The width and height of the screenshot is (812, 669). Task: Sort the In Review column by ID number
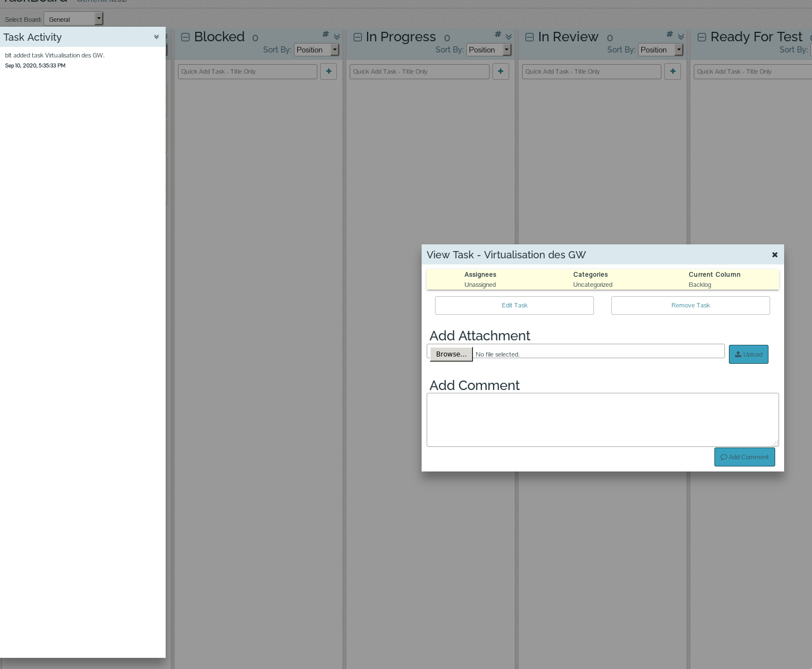pyautogui.click(x=669, y=33)
